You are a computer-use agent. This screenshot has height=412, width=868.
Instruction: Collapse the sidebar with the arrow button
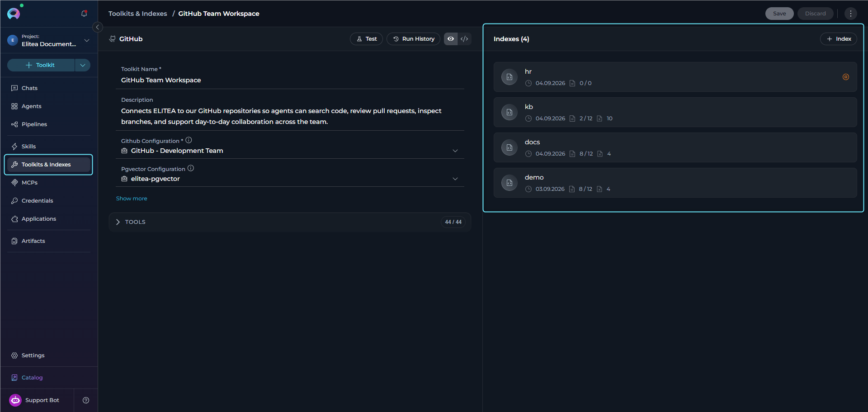tap(97, 27)
